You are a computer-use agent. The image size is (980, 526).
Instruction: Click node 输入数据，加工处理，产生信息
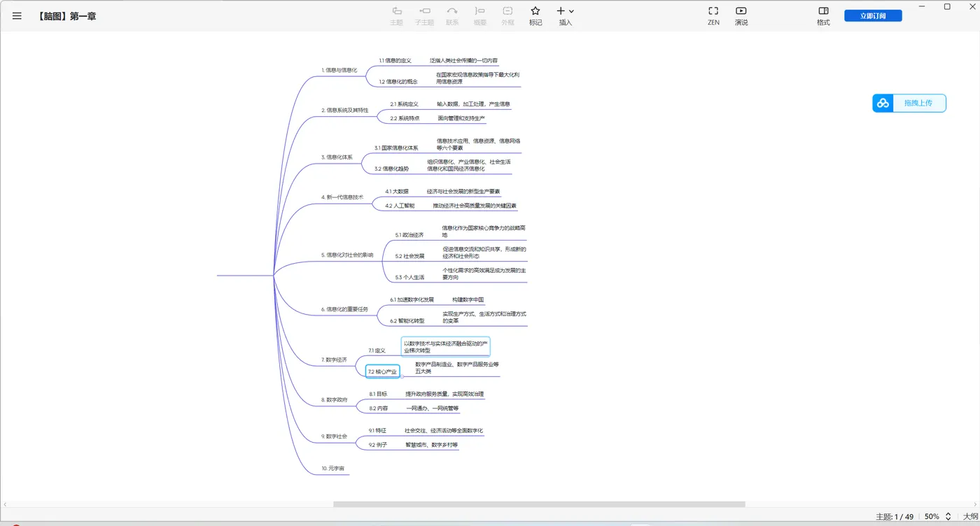(473, 104)
